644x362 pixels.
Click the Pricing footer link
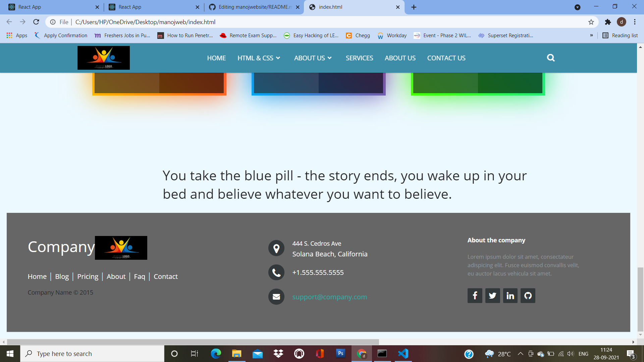(x=88, y=277)
